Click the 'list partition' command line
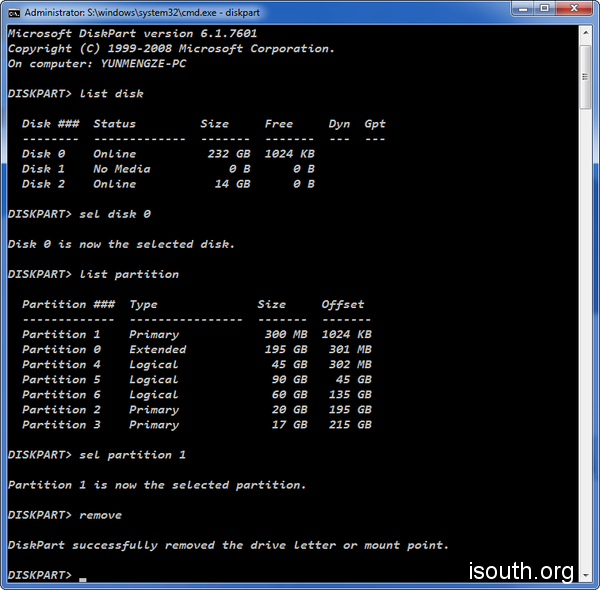The image size is (600, 590). click(93, 274)
